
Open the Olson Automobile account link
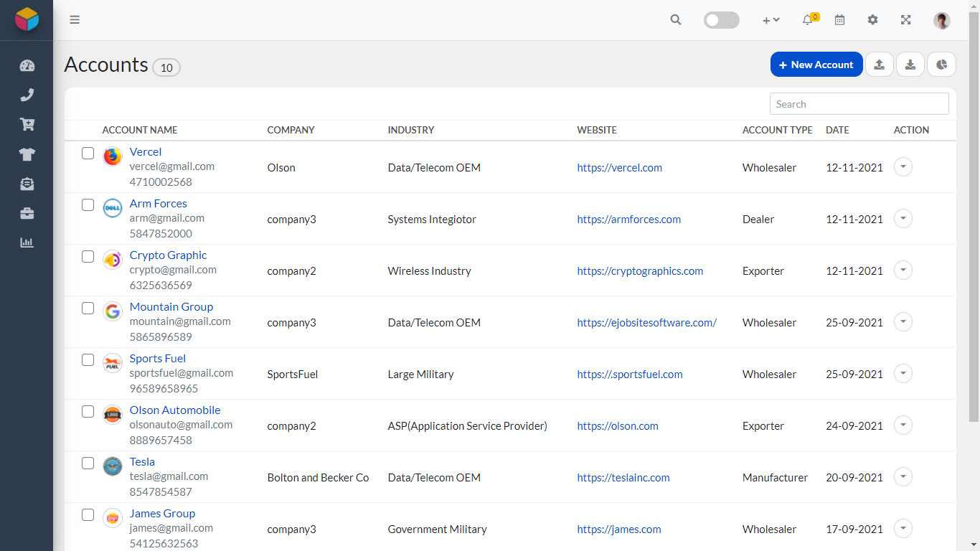coord(175,410)
